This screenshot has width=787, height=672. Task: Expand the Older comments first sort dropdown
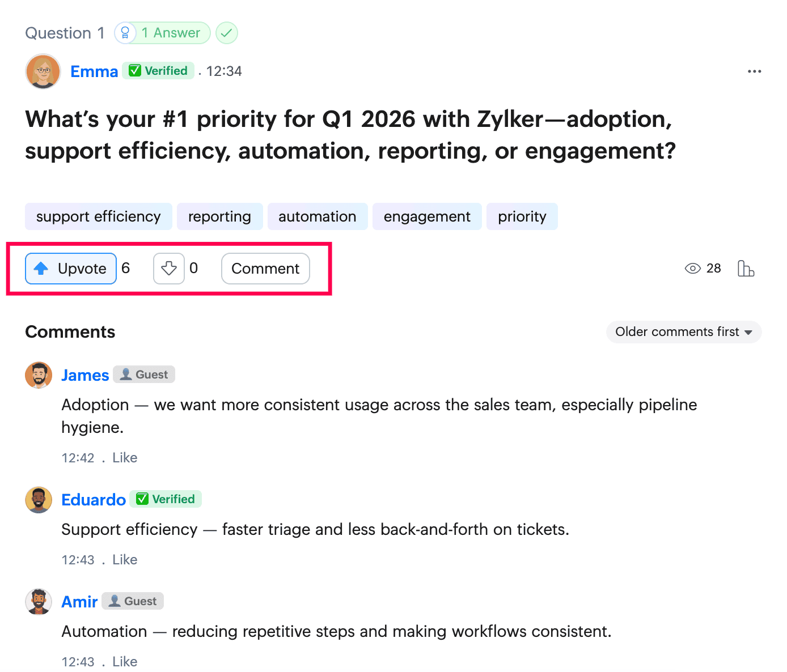684,332
